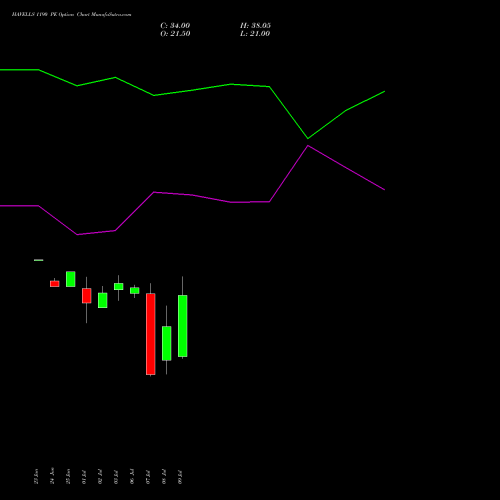This screenshot has height=500, width=500.
Task: Click the HAVELLS PE Options chart title
Action: [x=71, y=14]
